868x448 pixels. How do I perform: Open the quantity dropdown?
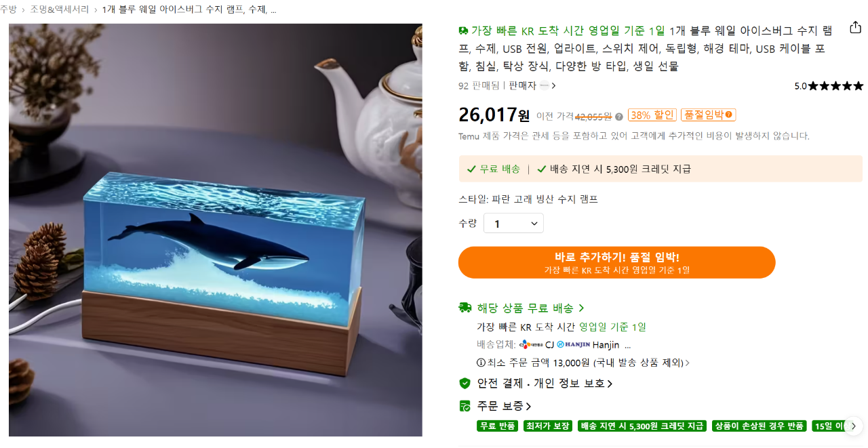tap(513, 223)
